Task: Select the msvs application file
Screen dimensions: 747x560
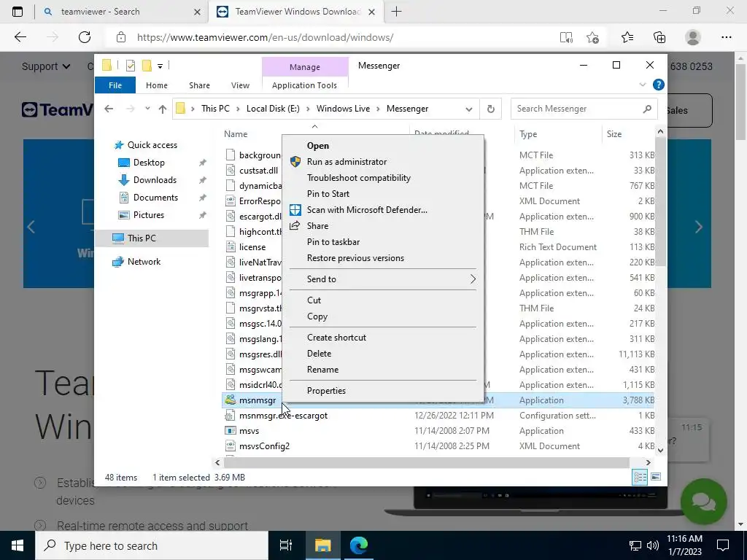Action: pos(249,431)
